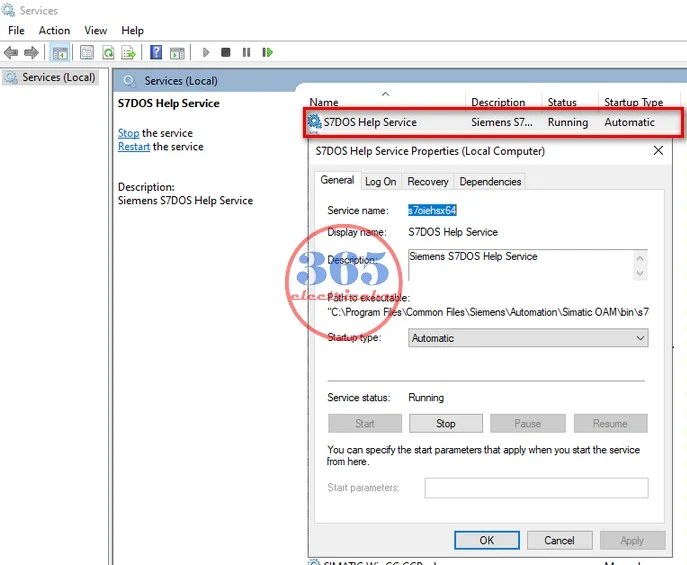Click the Restart Service toolbar icon

[267, 53]
